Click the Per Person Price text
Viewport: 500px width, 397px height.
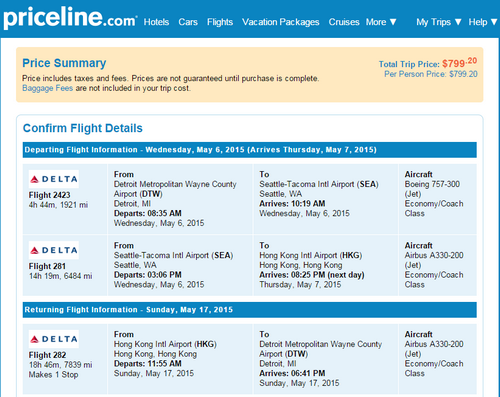pos(431,74)
